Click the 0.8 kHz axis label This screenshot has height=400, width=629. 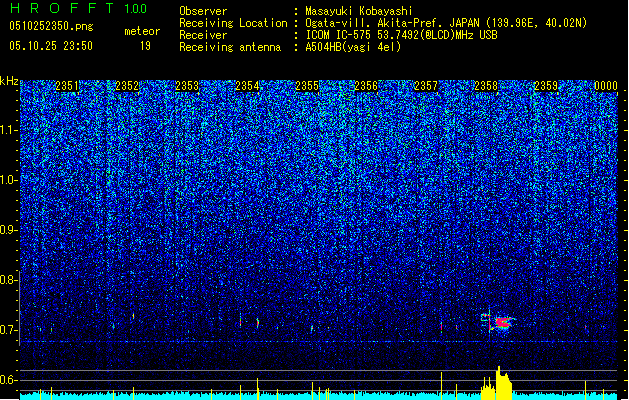pyautogui.click(x=9, y=280)
